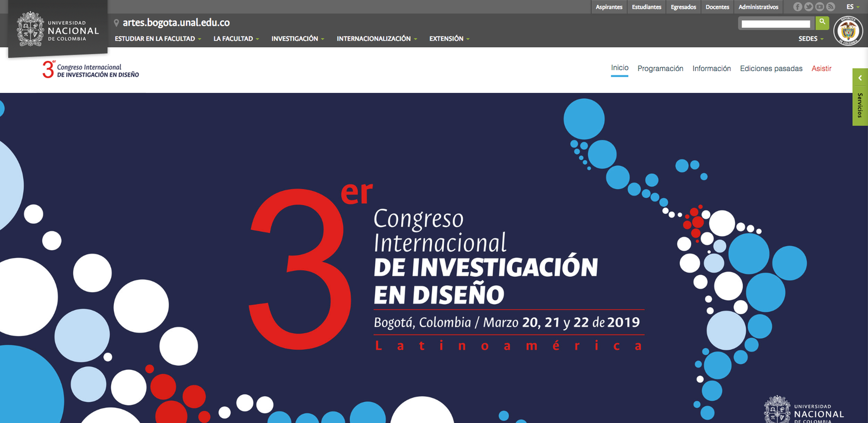This screenshot has height=423, width=868.
Task: Open the Programación tab
Action: click(660, 68)
